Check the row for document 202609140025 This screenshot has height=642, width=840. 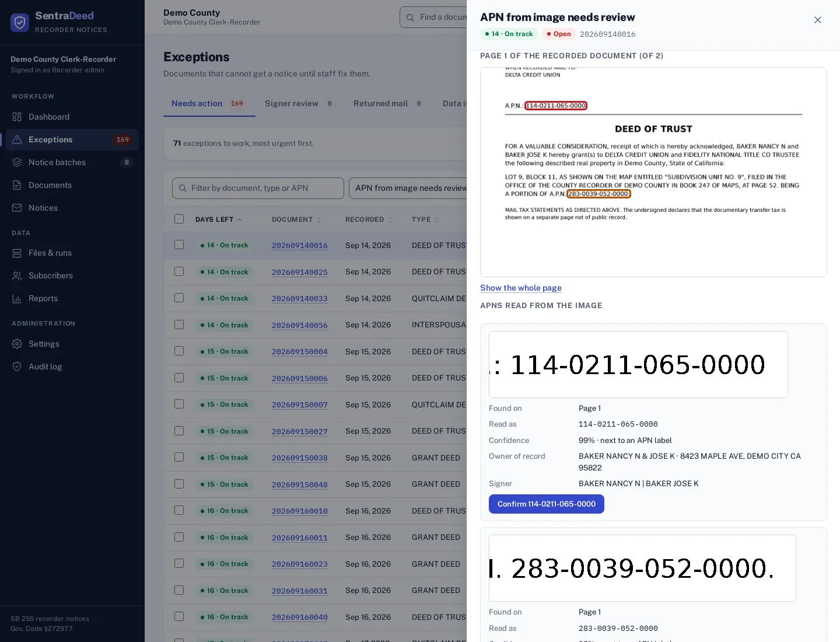pyautogui.click(x=179, y=271)
